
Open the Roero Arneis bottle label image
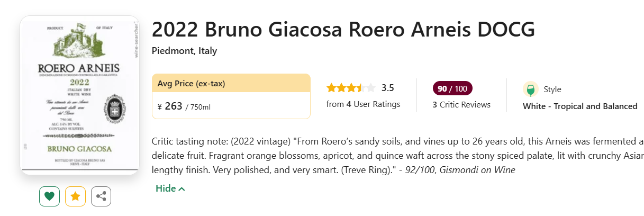tap(80, 95)
